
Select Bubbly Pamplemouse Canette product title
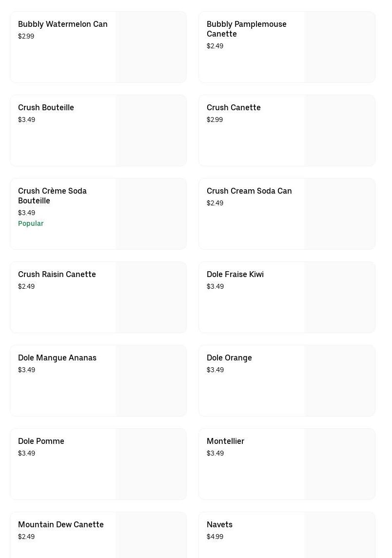click(x=246, y=29)
